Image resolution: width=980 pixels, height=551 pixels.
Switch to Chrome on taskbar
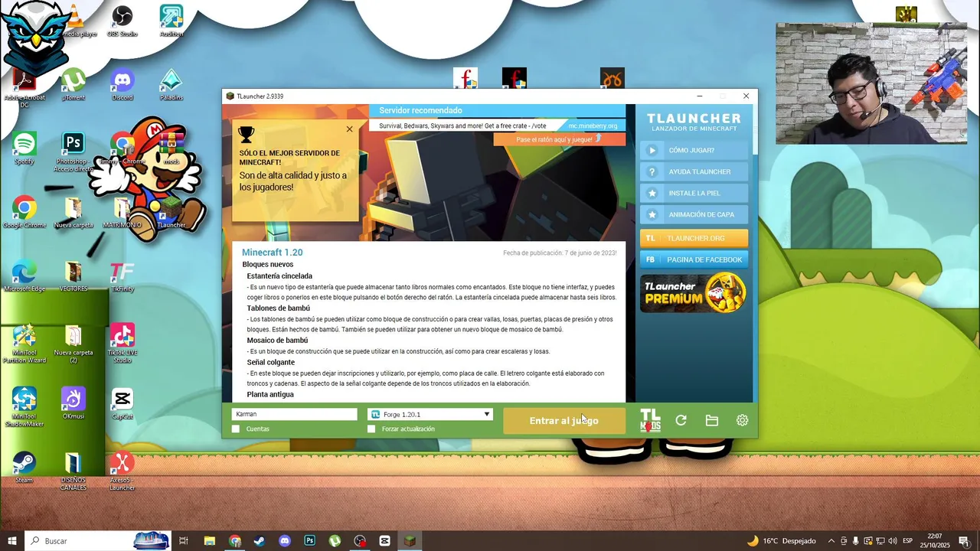coord(234,540)
